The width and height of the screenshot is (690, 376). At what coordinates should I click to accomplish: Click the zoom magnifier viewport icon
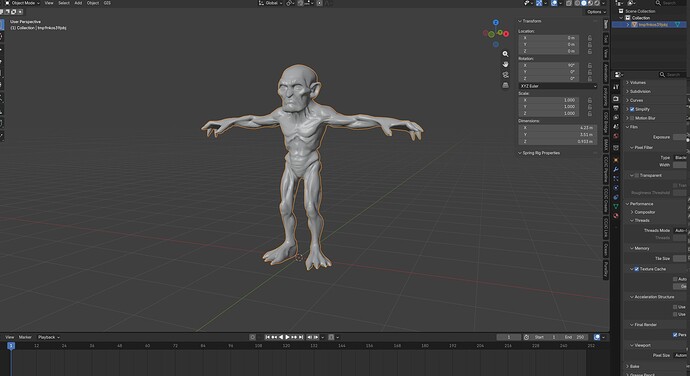(x=505, y=54)
